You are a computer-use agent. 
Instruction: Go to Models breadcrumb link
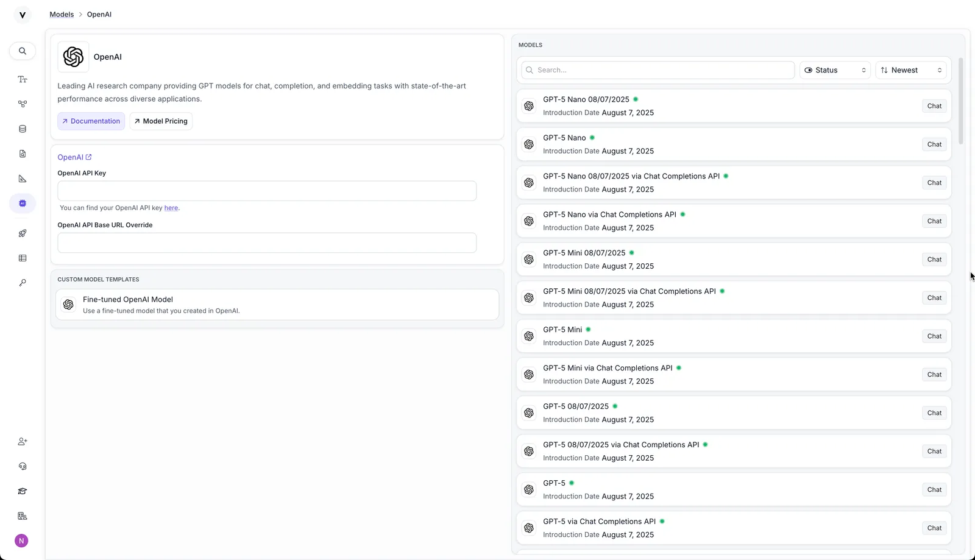[62, 15]
